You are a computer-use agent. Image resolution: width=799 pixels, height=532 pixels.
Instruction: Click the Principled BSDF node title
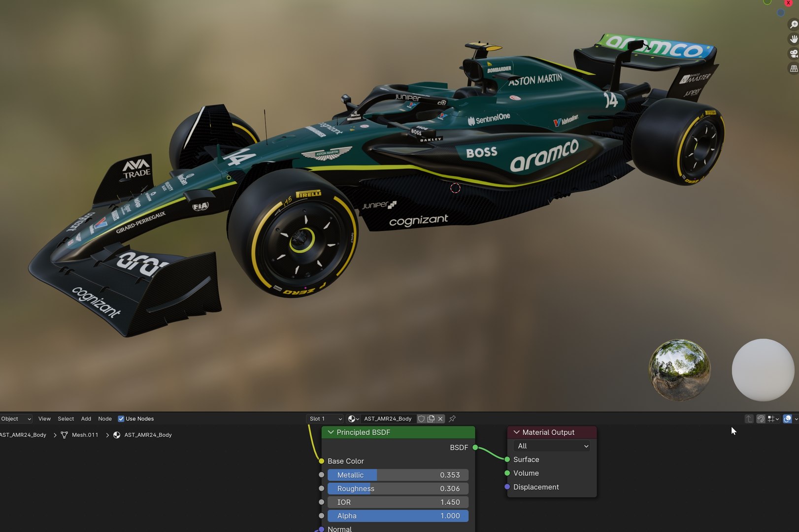tap(364, 432)
